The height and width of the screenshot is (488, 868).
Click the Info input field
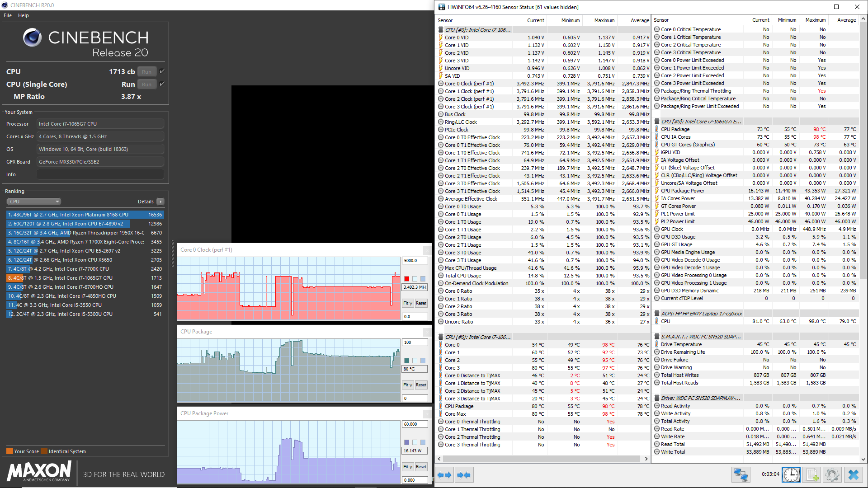100,174
